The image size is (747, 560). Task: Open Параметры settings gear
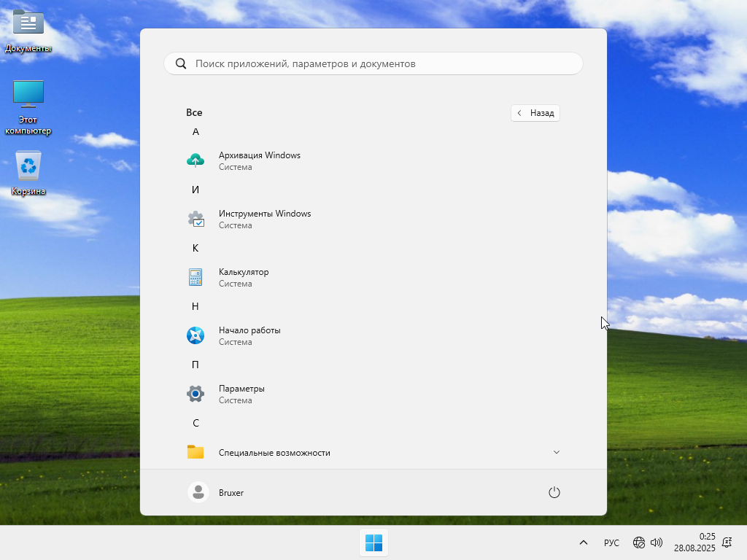[x=196, y=394]
